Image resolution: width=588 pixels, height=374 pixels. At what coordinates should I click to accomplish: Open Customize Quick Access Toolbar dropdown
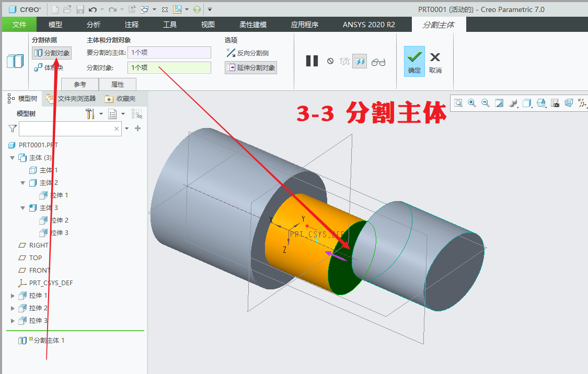210,9
